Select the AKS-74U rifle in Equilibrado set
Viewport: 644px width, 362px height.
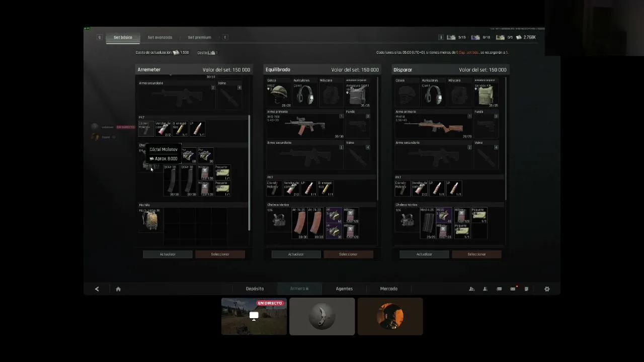[304, 126]
